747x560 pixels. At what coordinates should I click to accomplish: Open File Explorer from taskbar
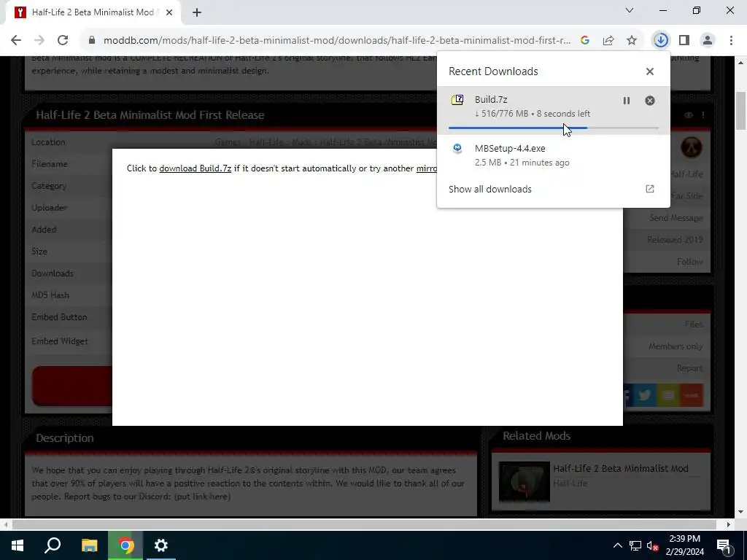89,545
